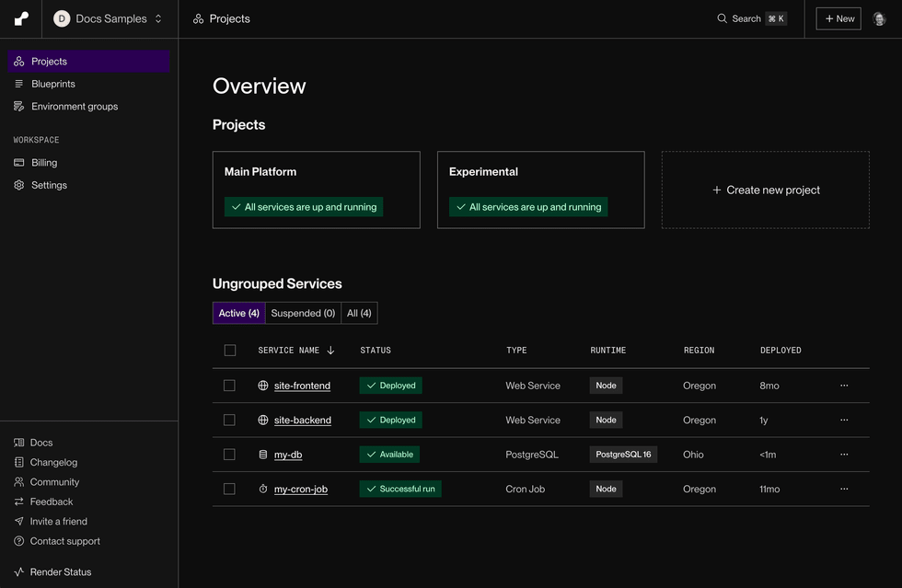Open the user avatar profile menu

879,18
